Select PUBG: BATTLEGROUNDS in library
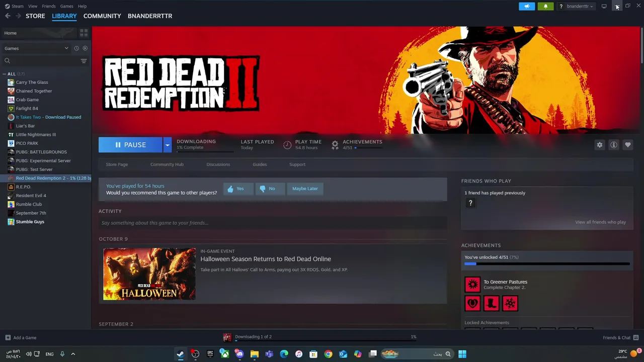 41,152
